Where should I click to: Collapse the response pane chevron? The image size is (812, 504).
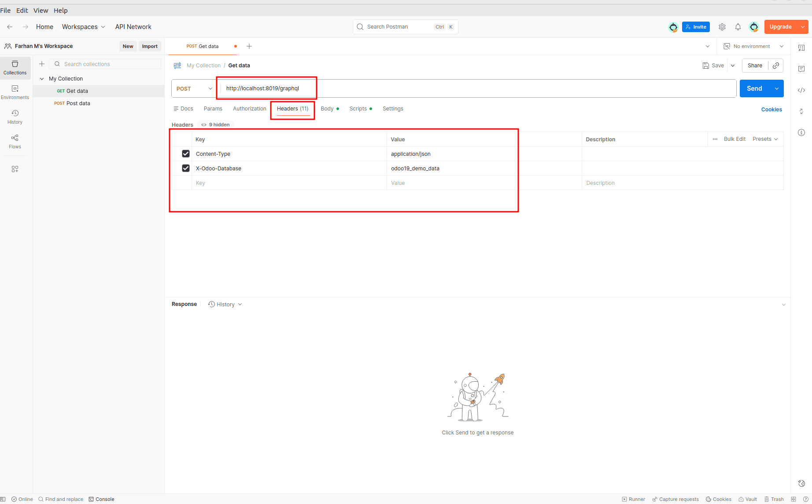pos(784,305)
